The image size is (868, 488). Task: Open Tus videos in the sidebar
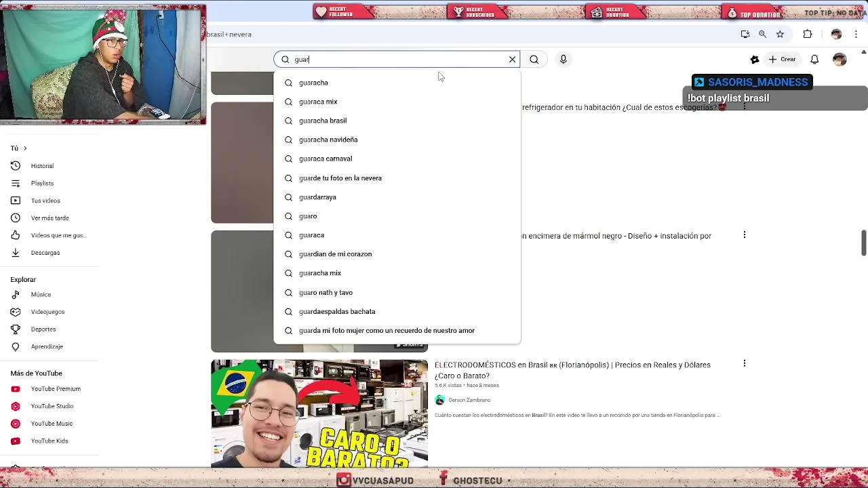point(45,201)
